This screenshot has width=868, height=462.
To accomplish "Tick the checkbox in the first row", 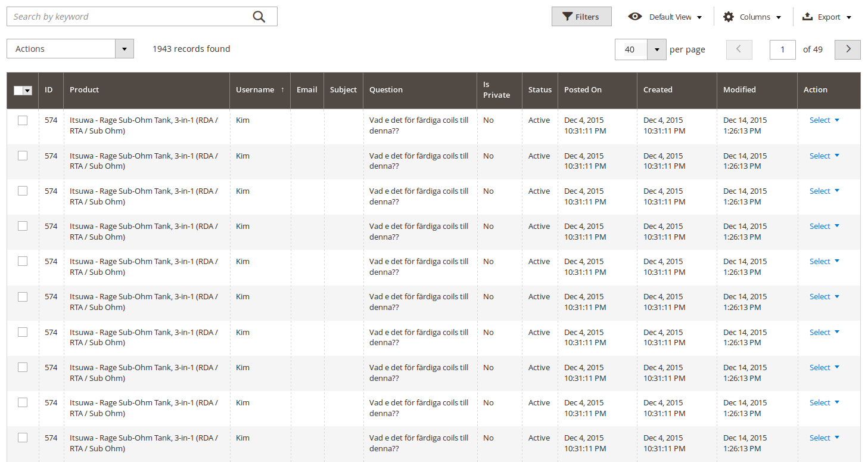I will pyautogui.click(x=23, y=120).
